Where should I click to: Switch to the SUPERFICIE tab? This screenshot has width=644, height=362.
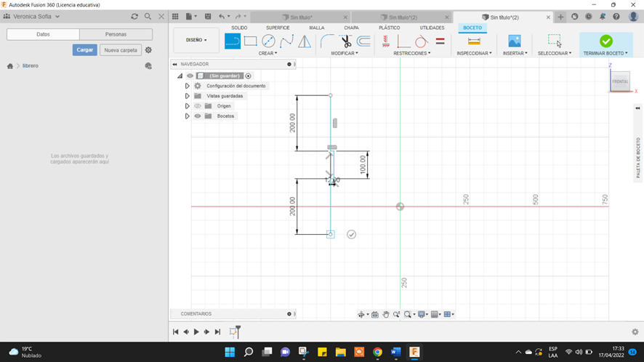tap(278, 28)
